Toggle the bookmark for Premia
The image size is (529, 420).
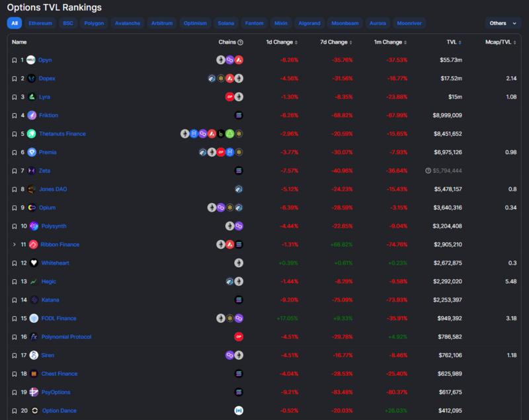(15, 152)
